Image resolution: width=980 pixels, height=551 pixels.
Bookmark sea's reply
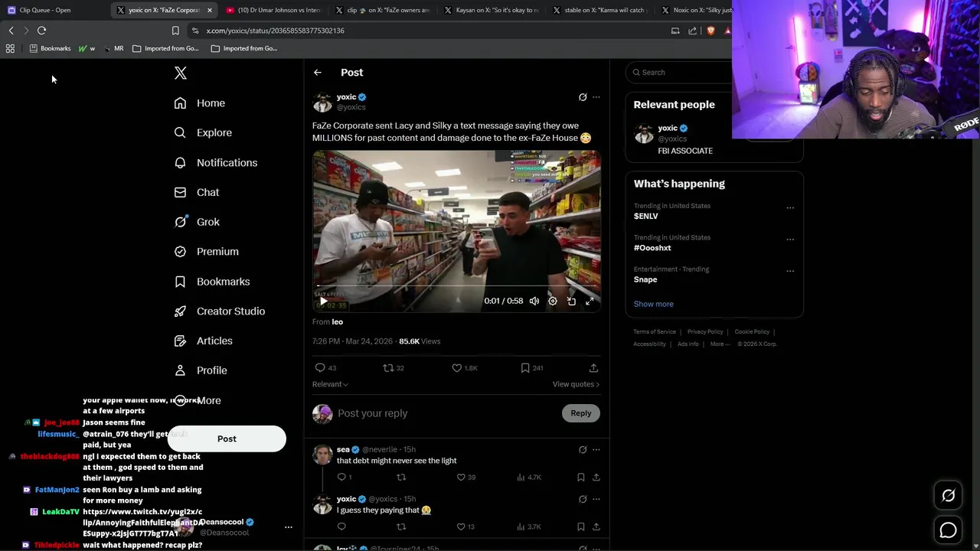(x=581, y=478)
